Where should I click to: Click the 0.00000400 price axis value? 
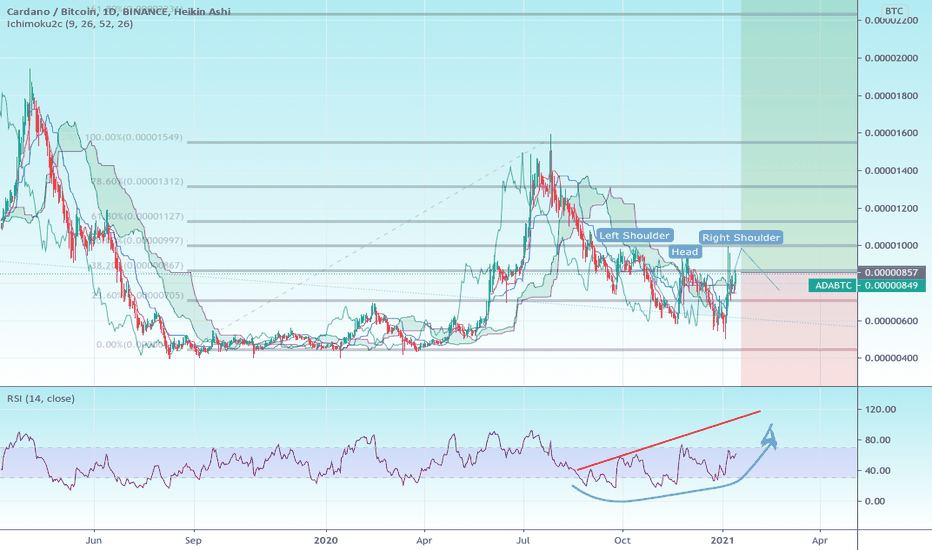tap(892, 358)
